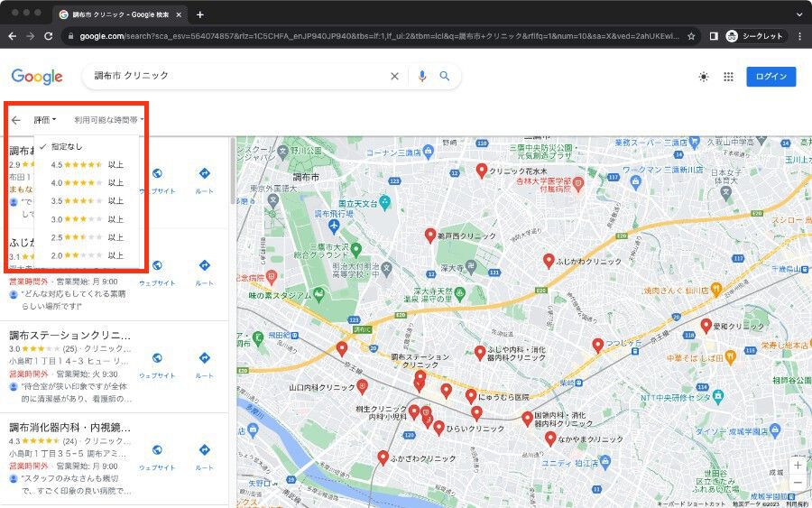Choose the 3.0 以上 rating option
The image size is (812, 508).
coord(87,219)
